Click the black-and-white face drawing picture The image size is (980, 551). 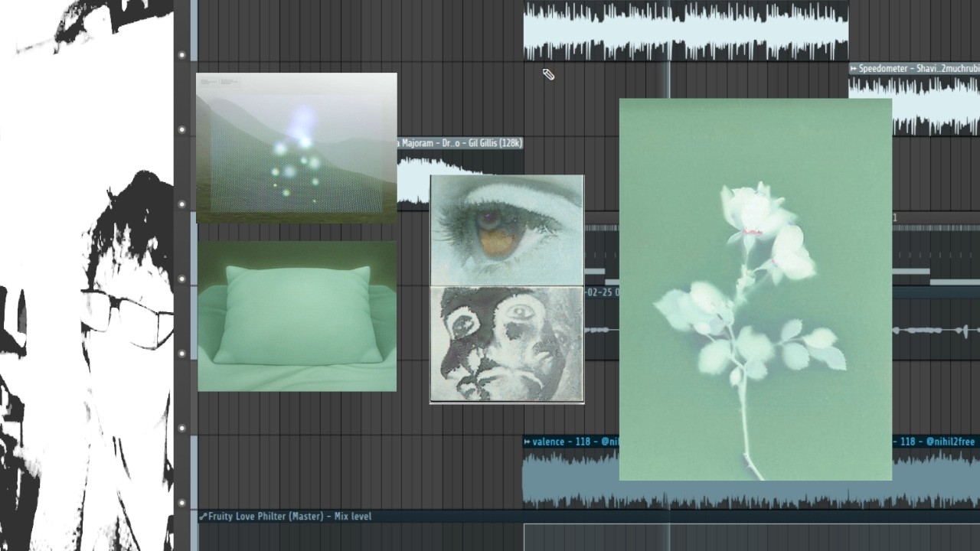507,344
